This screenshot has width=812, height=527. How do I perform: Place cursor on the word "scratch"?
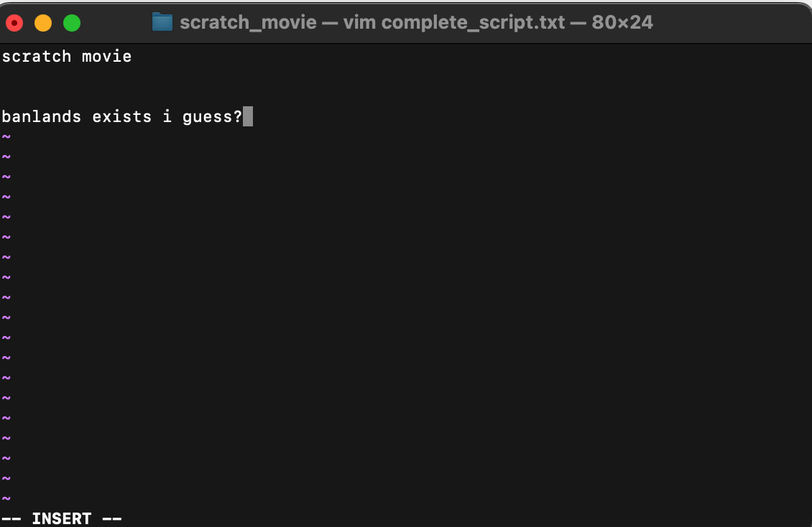point(37,57)
